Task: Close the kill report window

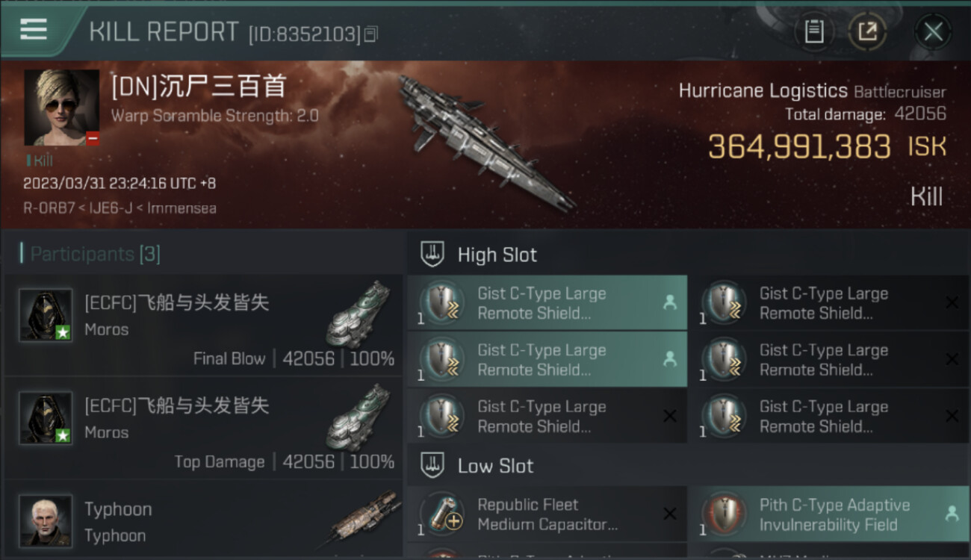Action: click(933, 31)
